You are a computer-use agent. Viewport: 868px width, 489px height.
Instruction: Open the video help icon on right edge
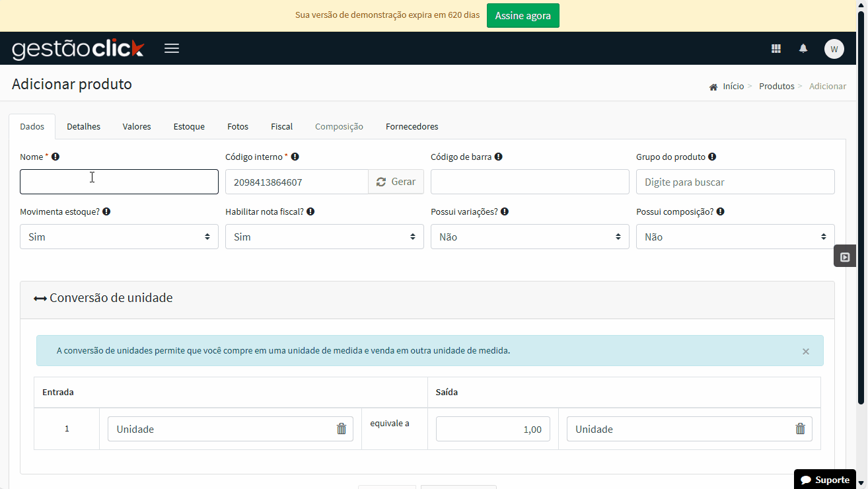(x=844, y=256)
